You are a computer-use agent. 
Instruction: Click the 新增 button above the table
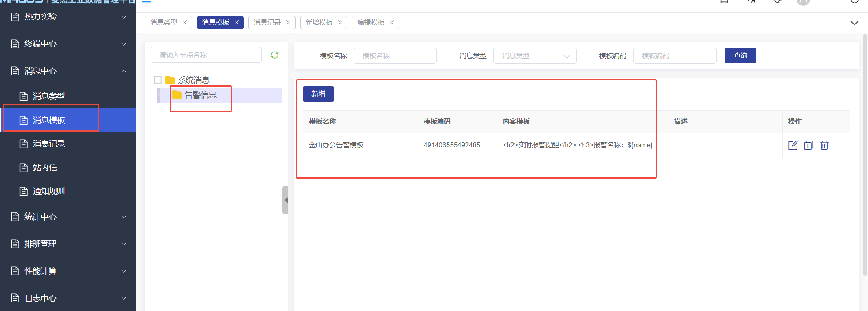318,94
